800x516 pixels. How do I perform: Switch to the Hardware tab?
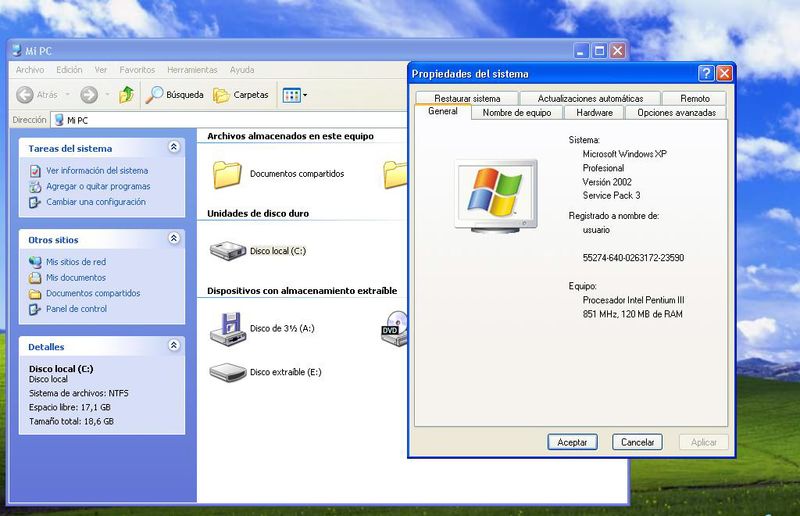click(594, 112)
